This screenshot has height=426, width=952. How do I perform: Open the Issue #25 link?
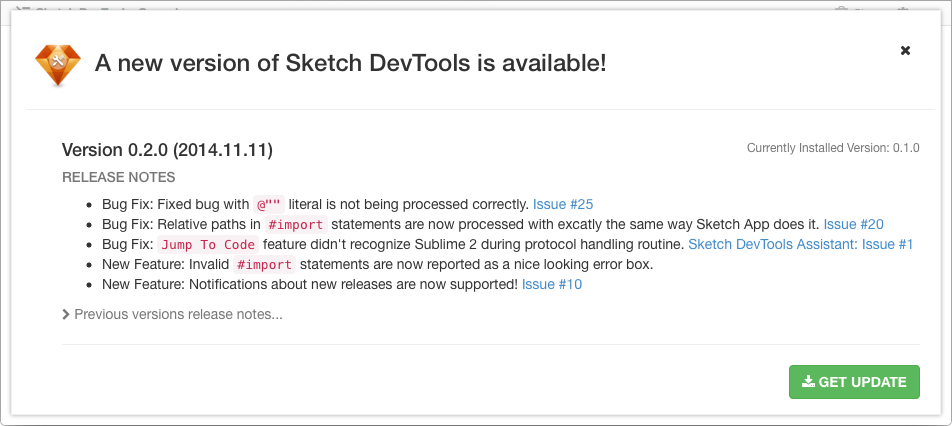[x=563, y=204]
